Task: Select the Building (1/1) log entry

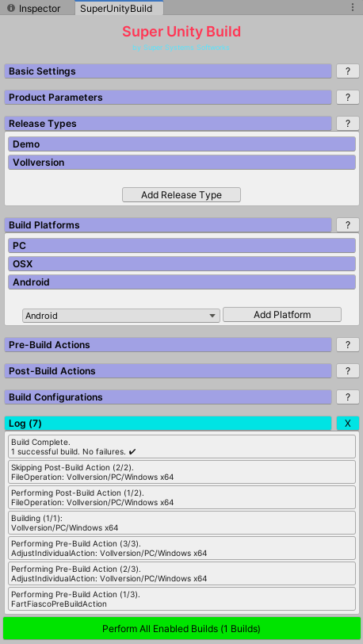Action: (x=182, y=523)
